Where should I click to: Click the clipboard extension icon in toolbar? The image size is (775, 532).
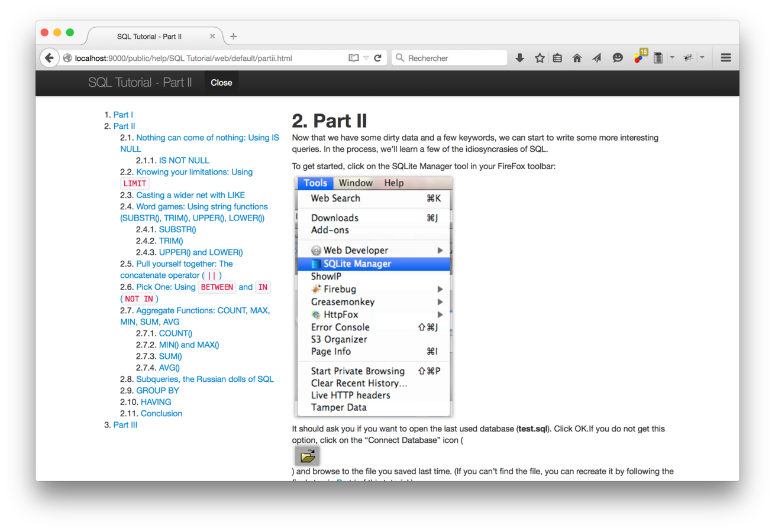click(658, 58)
